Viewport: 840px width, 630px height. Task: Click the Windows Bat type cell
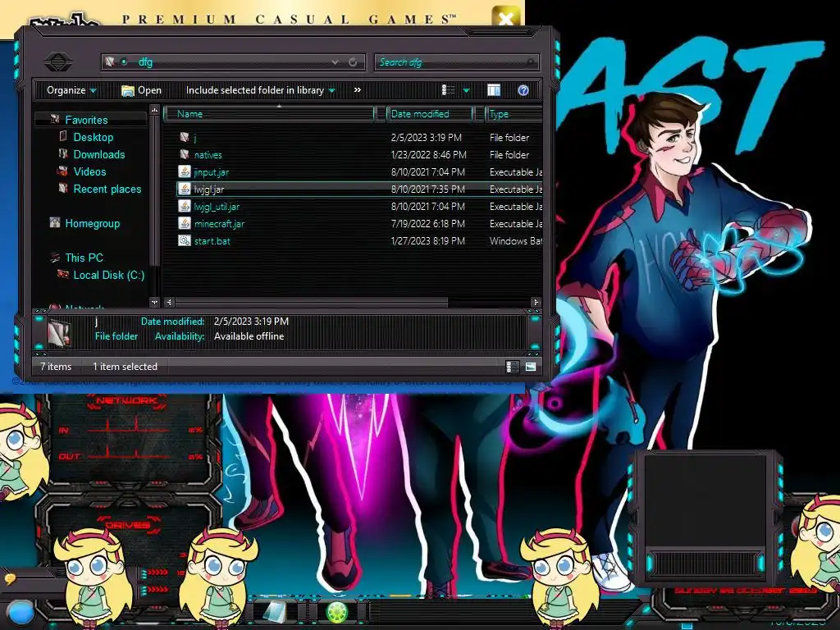pos(515,241)
